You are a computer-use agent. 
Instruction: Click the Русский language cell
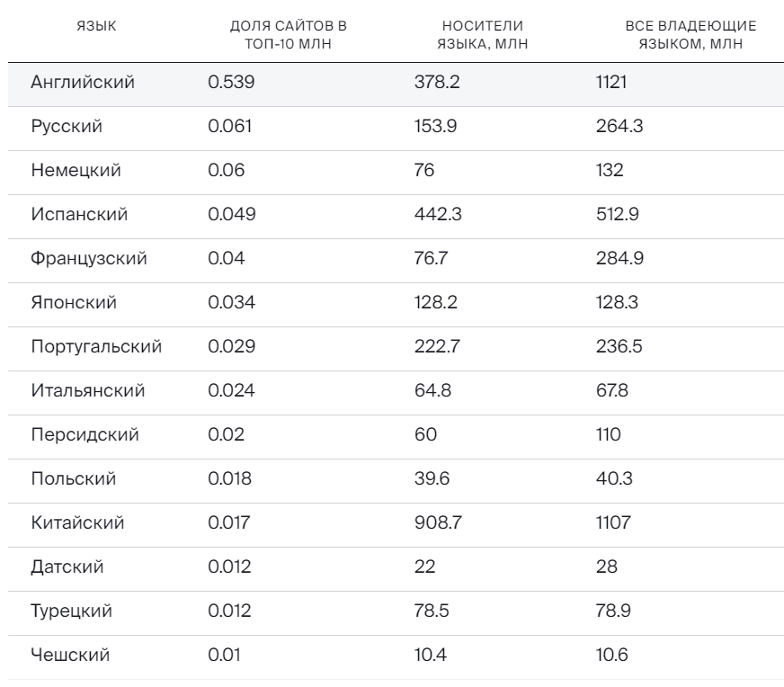click(67, 127)
